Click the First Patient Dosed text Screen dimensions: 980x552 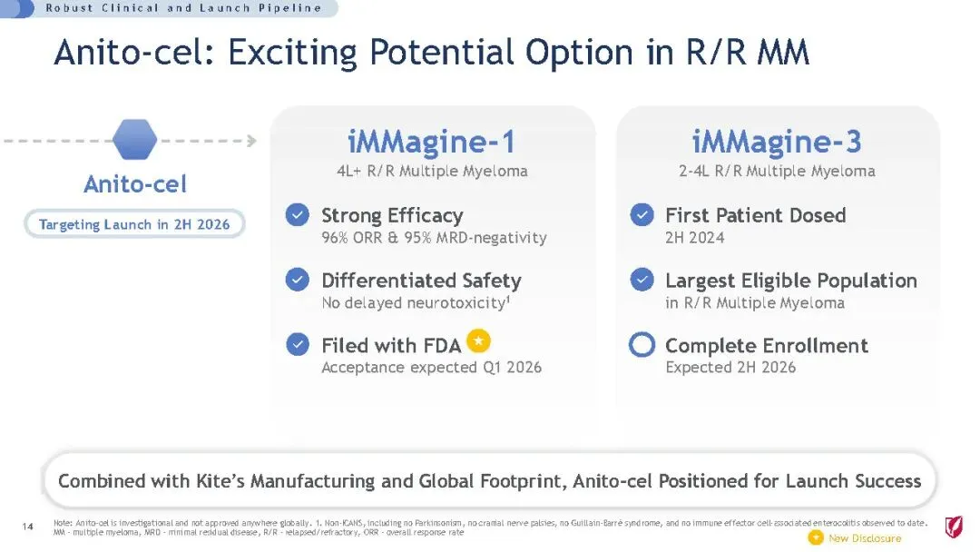click(x=756, y=215)
